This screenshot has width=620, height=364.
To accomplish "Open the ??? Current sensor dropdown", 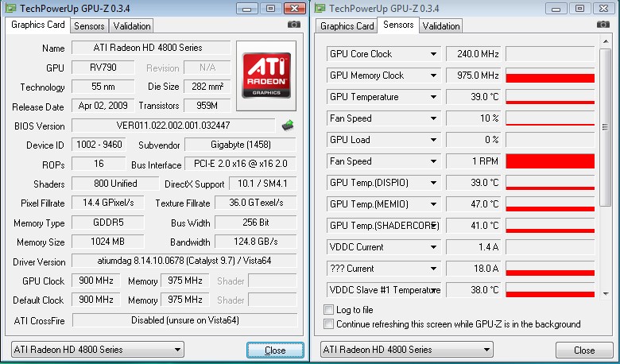I will coord(434,269).
